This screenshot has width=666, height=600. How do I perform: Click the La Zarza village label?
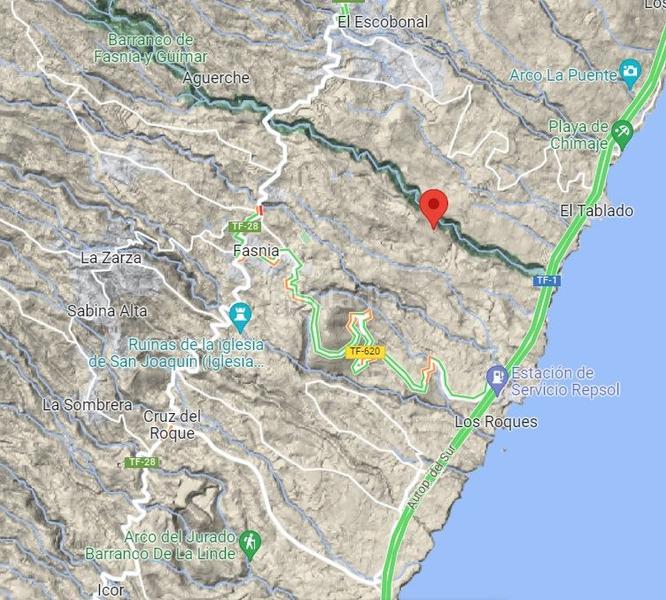(111, 258)
